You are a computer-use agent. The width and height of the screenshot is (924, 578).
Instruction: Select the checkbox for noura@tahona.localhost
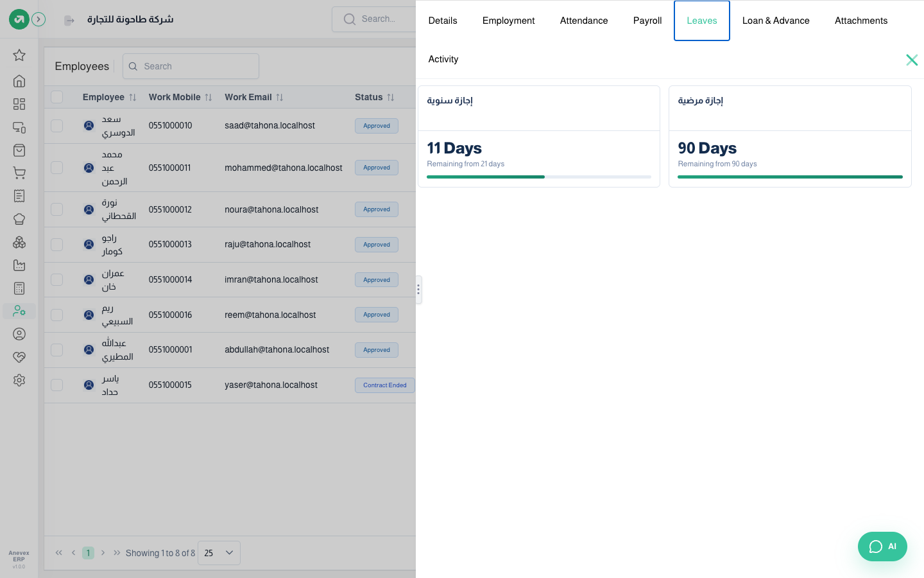(57, 209)
